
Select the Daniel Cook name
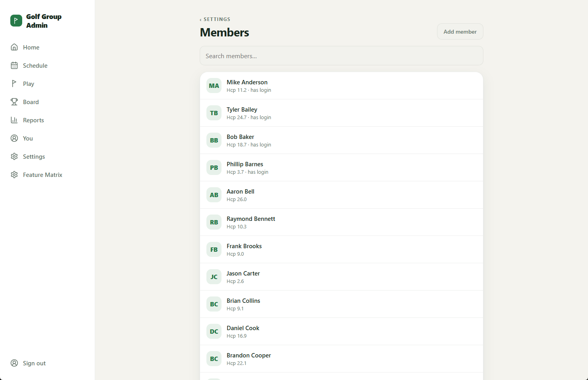[x=243, y=328]
